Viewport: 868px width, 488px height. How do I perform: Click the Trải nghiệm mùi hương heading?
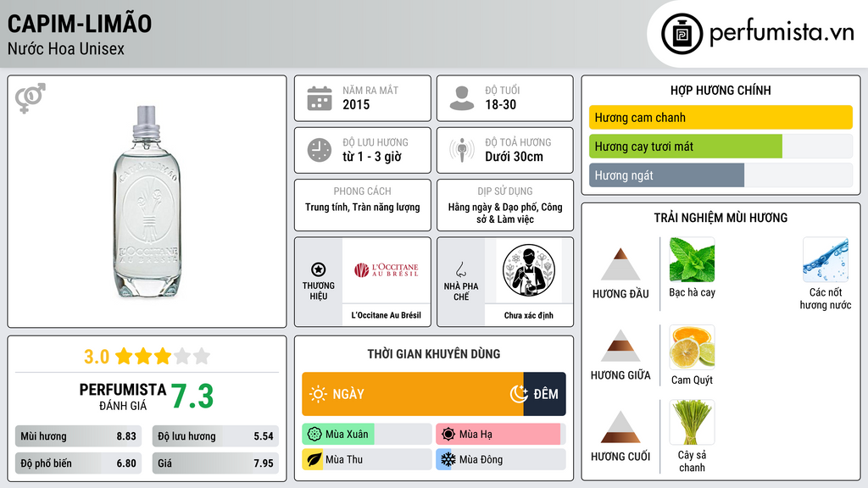pyautogui.click(x=721, y=218)
